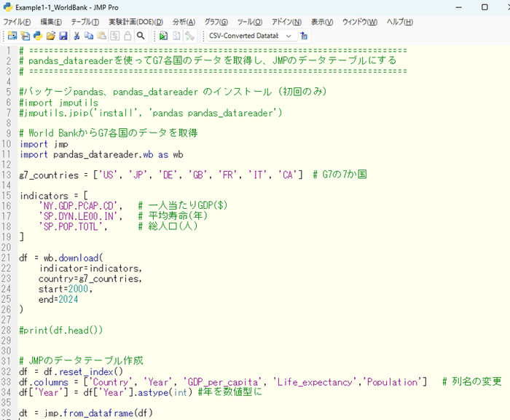
Task: Click line number 20 in the gutter
Action: point(6,247)
